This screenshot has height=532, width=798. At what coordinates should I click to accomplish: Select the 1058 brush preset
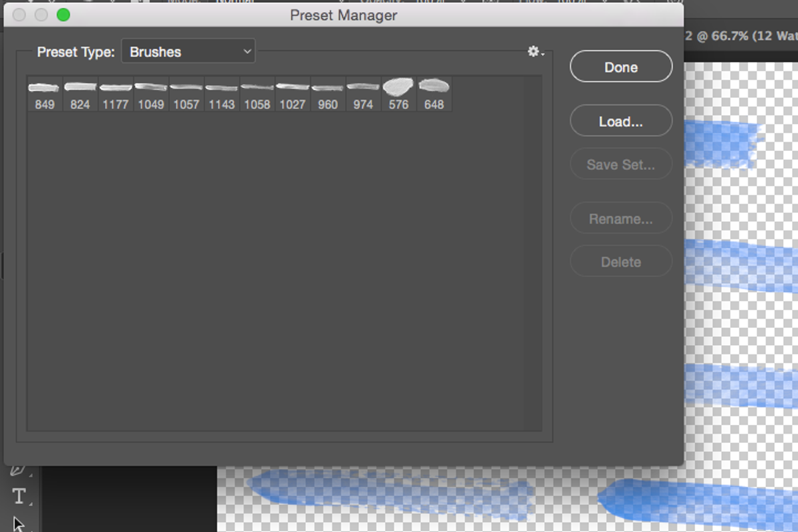point(257,94)
